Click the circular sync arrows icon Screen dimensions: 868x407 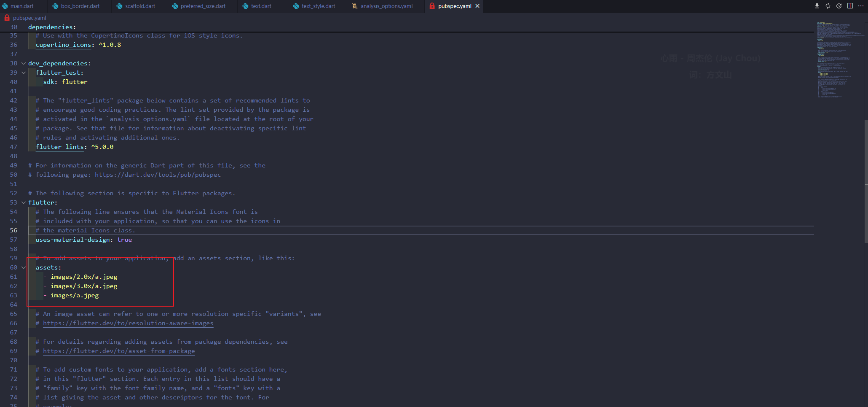pyautogui.click(x=828, y=6)
